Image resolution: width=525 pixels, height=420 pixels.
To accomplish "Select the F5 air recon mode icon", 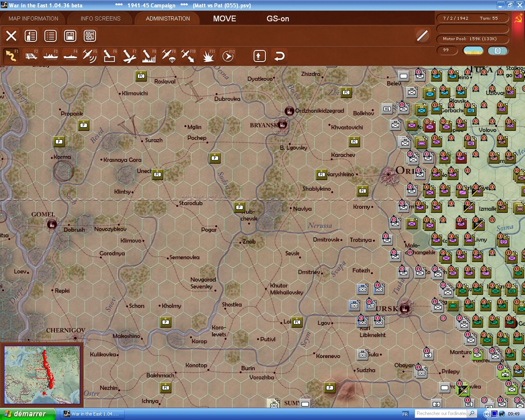I will tap(90, 56).
